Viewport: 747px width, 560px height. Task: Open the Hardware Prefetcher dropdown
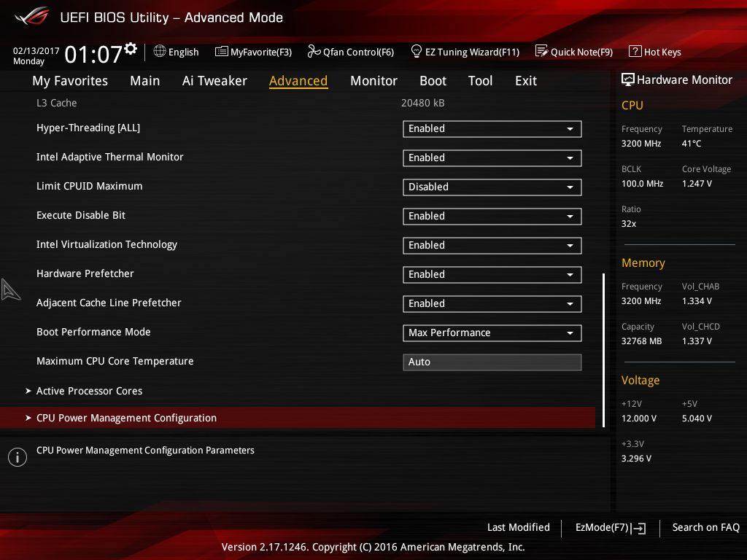tap(492, 274)
